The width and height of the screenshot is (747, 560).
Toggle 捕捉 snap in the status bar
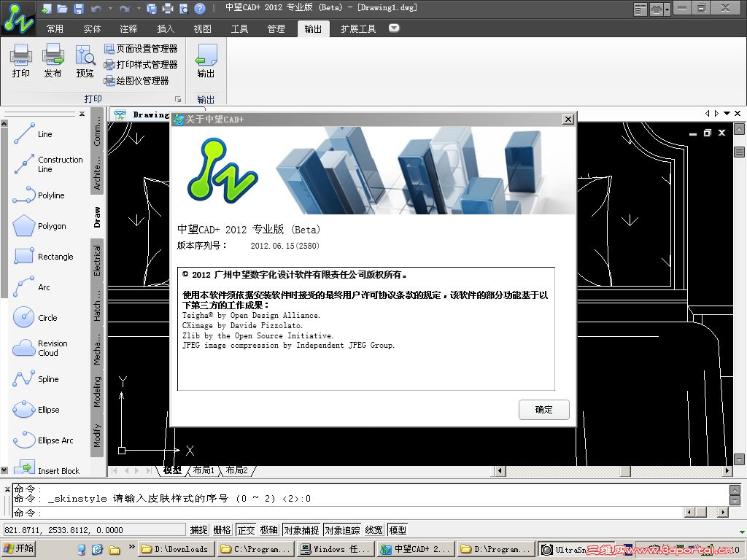coord(198,530)
